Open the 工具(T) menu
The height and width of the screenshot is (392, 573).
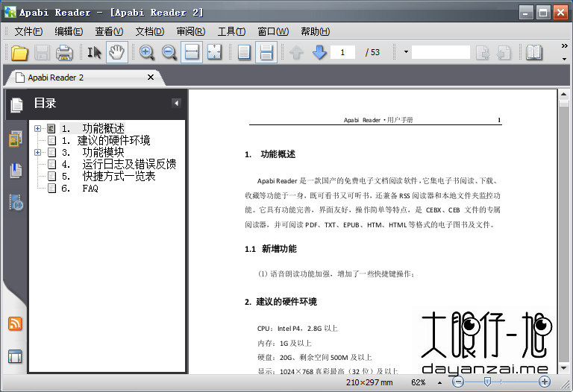click(231, 32)
